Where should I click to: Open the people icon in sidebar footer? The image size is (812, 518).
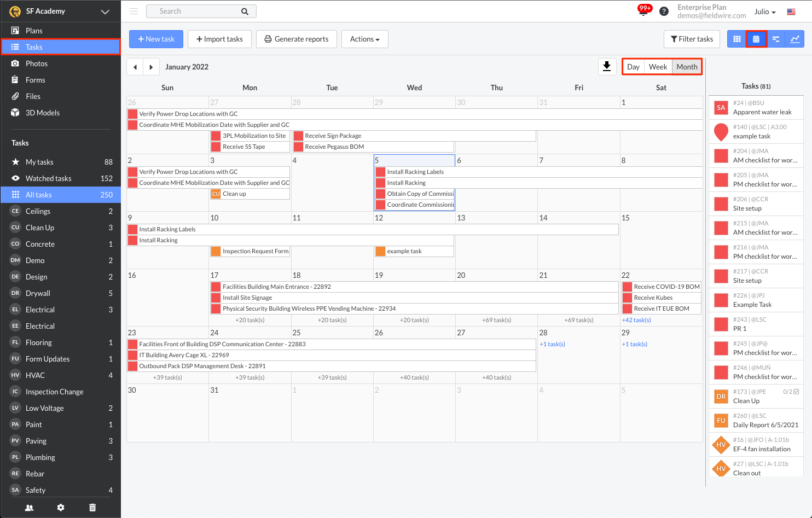30,508
